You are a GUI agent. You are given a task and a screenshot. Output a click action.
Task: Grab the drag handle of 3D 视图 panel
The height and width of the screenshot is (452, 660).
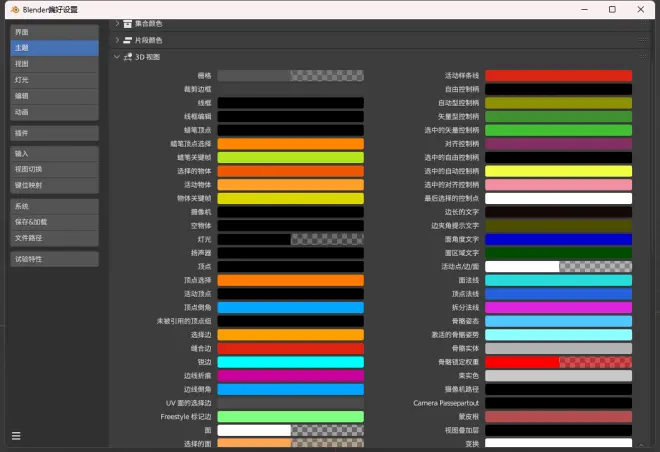click(x=642, y=56)
